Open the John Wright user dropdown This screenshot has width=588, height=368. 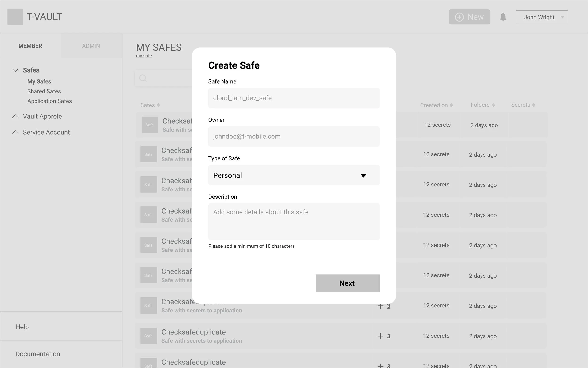click(x=541, y=17)
